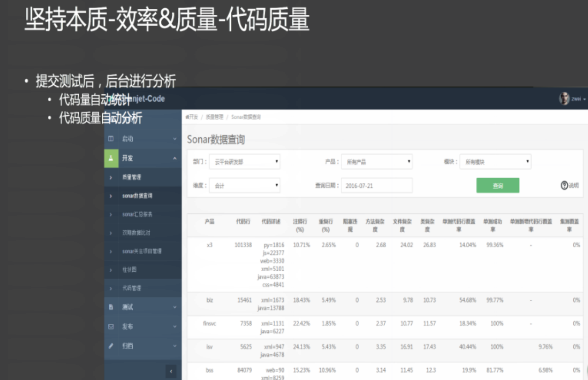
Task: Select sonar数据查询 in the sidebar
Action: (x=137, y=196)
